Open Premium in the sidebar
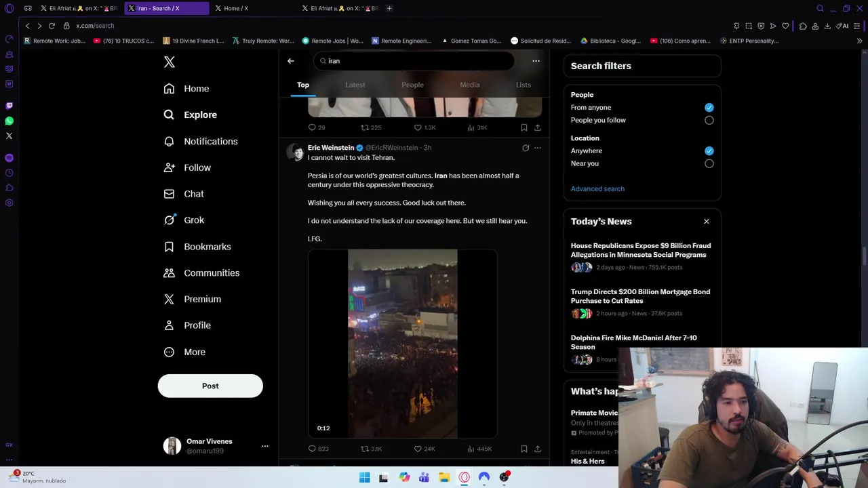Image resolution: width=868 pixels, height=488 pixels. pos(193,299)
